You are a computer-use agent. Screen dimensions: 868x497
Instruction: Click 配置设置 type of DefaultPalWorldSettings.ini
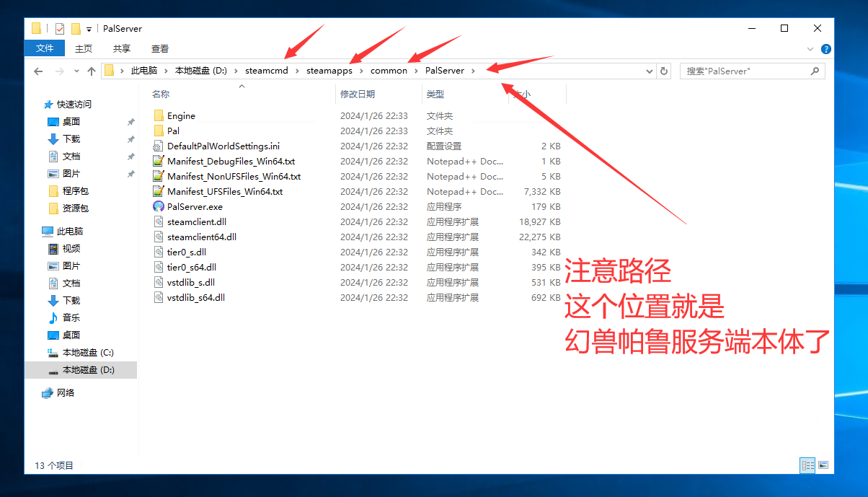point(444,146)
